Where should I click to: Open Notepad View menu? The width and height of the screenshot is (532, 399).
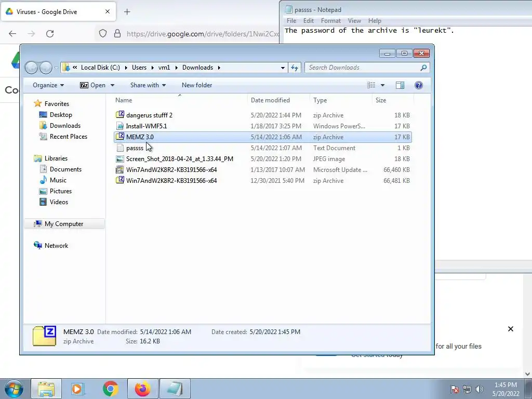pos(354,21)
